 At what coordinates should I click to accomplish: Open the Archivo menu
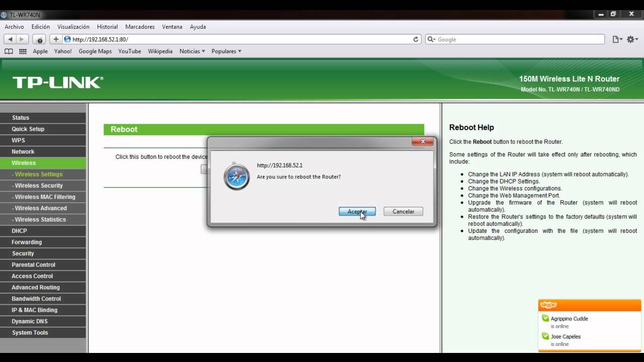[x=15, y=27]
